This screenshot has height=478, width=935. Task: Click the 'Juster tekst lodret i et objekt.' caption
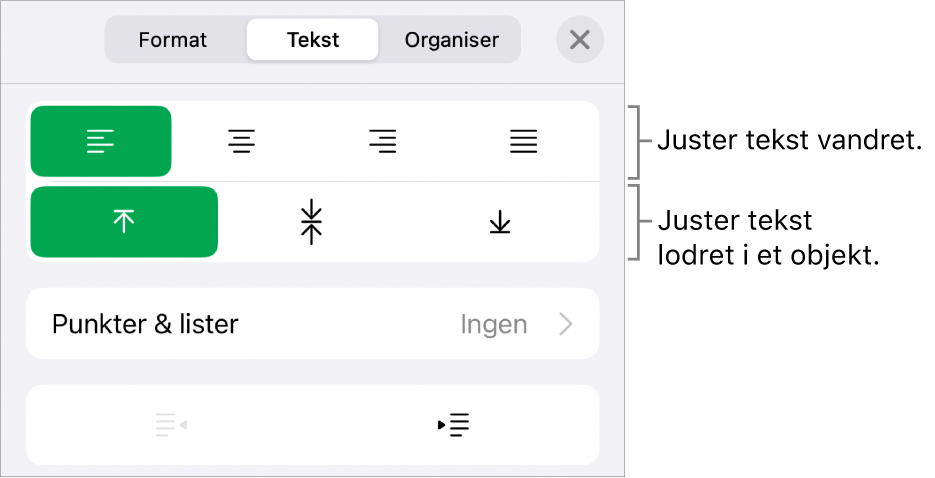click(768, 237)
